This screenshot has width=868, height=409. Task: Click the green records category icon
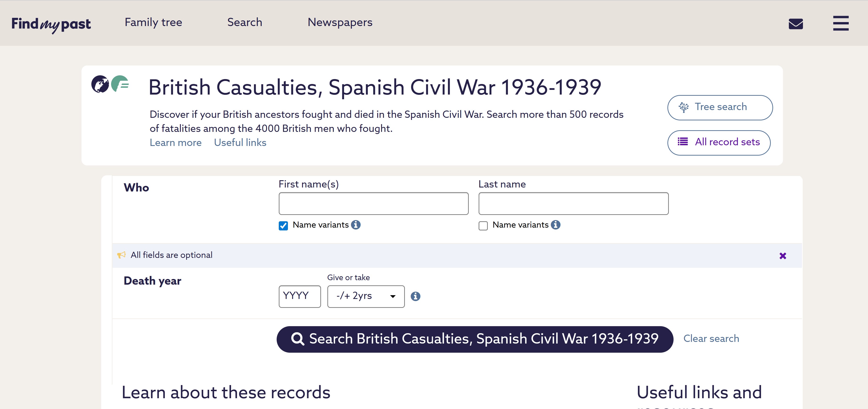120,84
